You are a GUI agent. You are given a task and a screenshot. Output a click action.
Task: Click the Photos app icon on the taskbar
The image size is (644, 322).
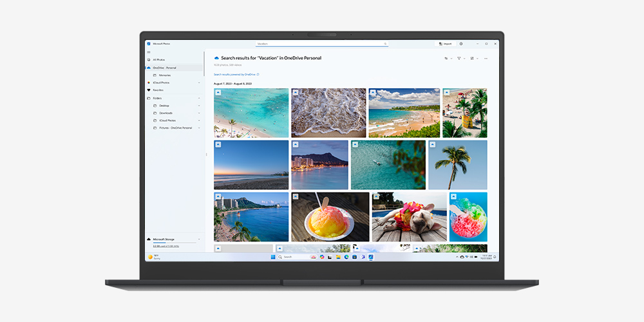click(x=371, y=257)
